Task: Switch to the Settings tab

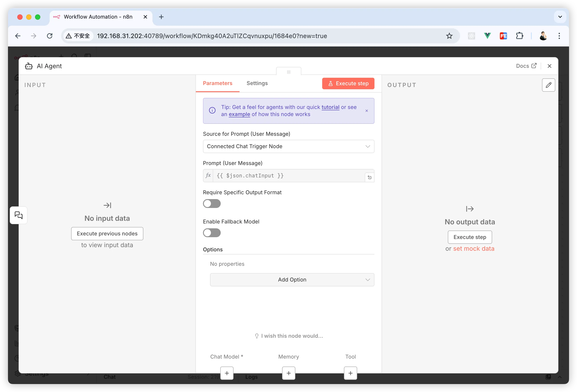Action: 257,83
